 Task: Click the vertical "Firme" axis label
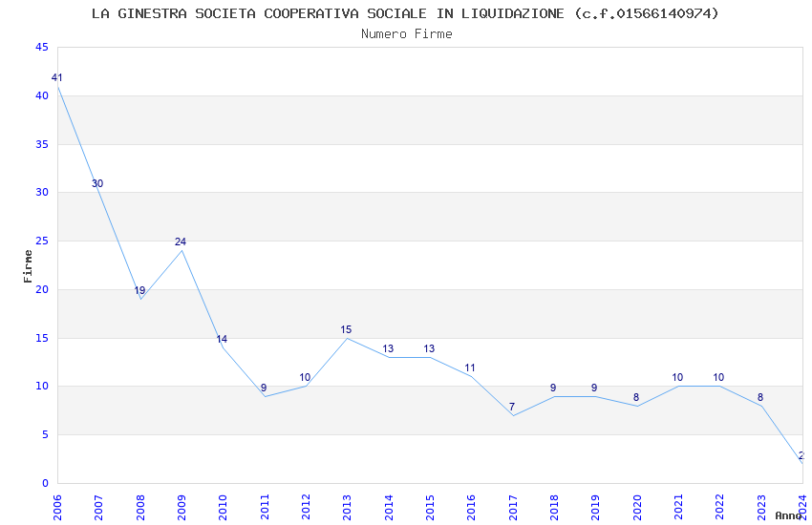click(28, 265)
